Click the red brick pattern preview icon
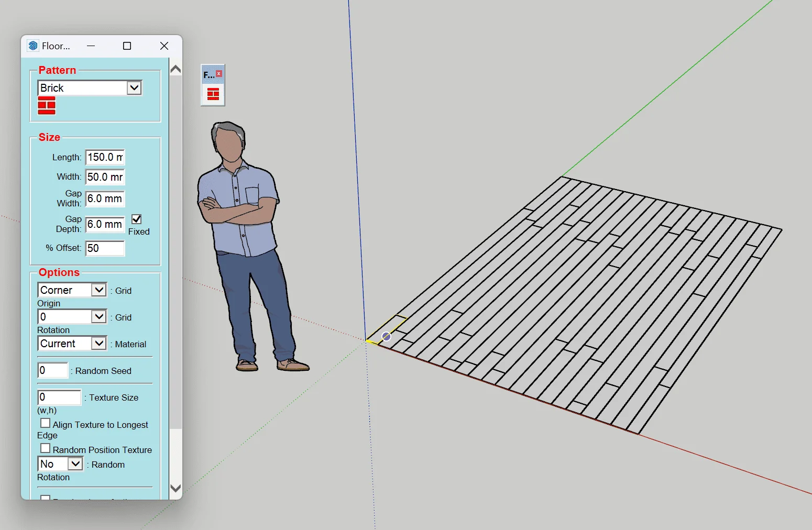Viewport: 812px width, 530px height. pyautogui.click(x=47, y=105)
